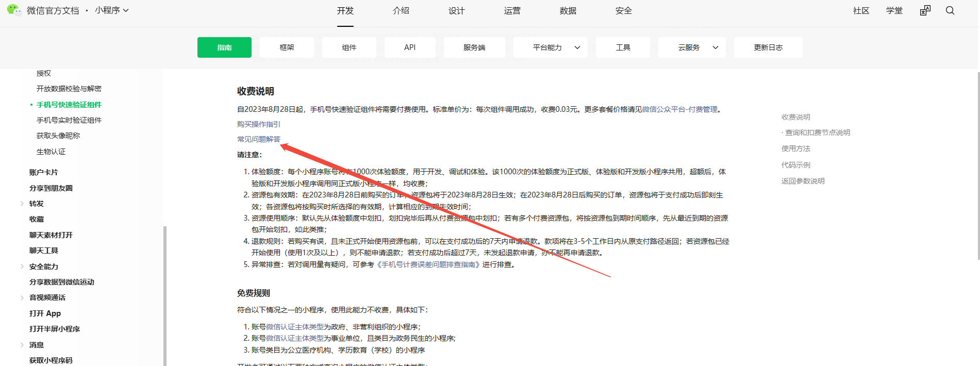Jump to 代码示例 in page outline

coord(796,165)
